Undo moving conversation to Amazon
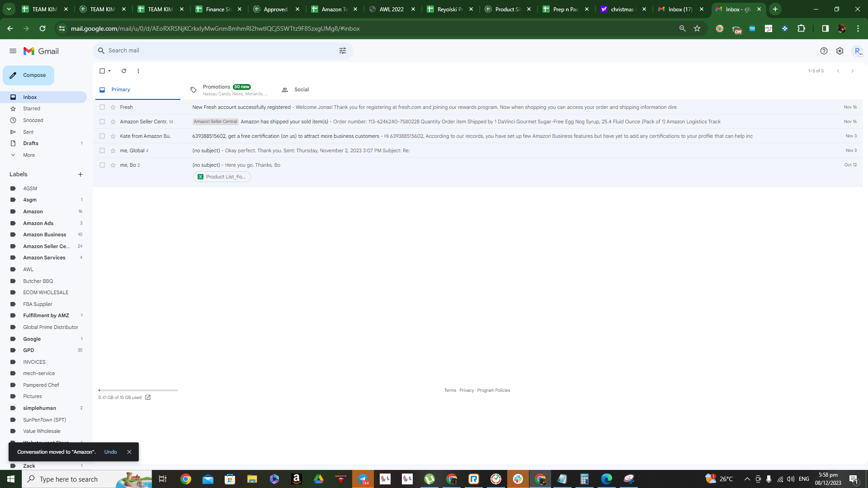This screenshot has height=488, width=868. (x=110, y=452)
